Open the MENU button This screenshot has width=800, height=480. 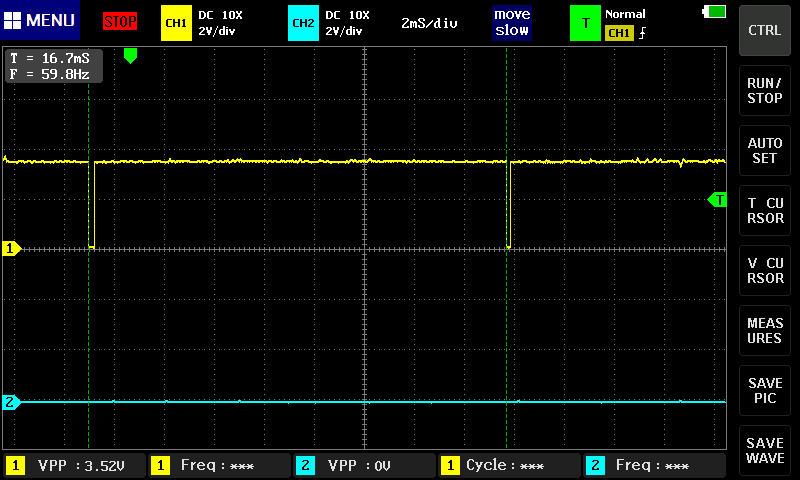tap(40, 20)
